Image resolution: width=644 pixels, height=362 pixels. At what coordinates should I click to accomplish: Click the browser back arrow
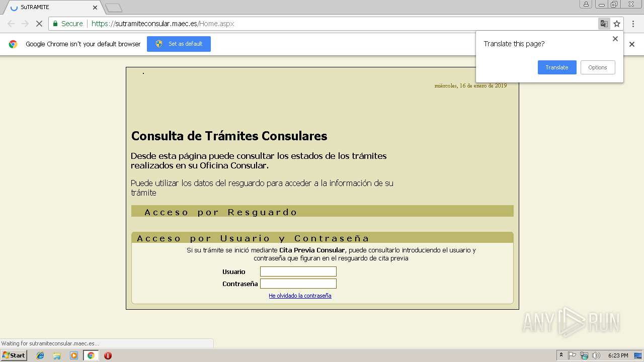tap(11, 24)
